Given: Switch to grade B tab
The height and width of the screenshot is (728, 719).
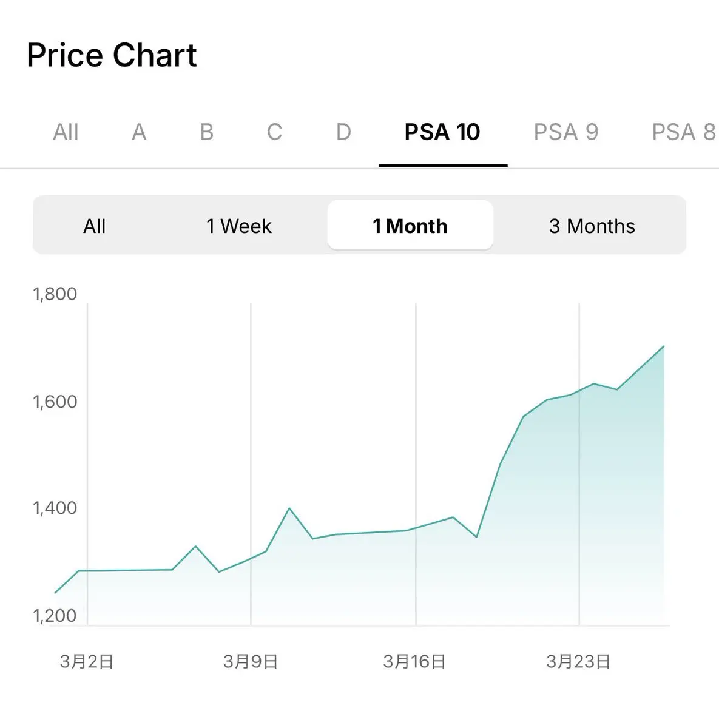Looking at the screenshot, I should click(x=206, y=132).
